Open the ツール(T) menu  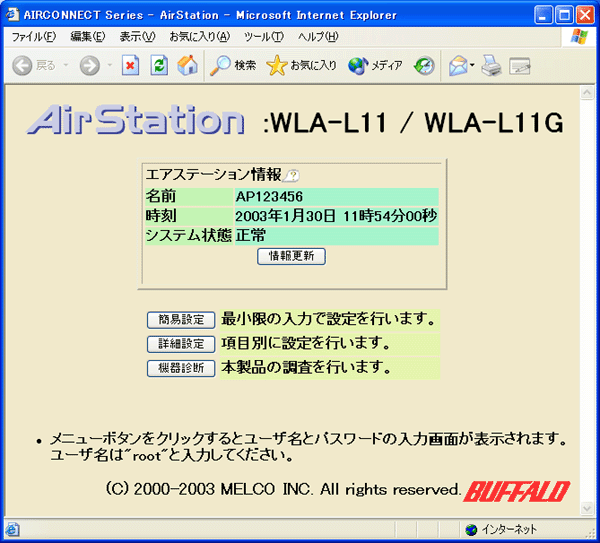263,37
